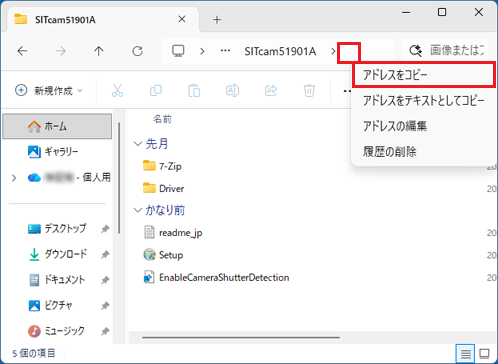
Task: Open the 新規作成 dropdown
Action: (49, 90)
